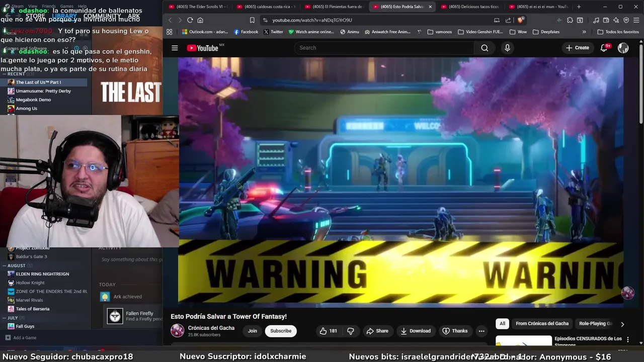
Task: Click the Share button under the video
Action: click(377, 331)
